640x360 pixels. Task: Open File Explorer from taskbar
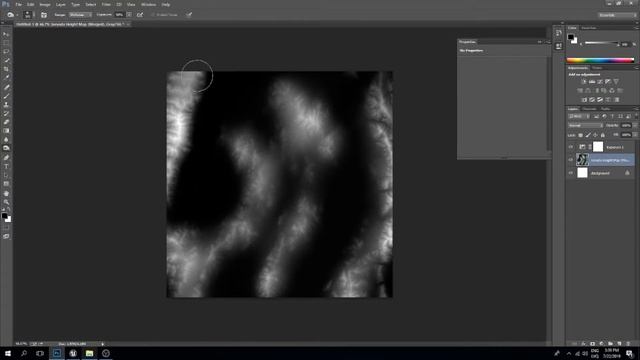pos(89,353)
